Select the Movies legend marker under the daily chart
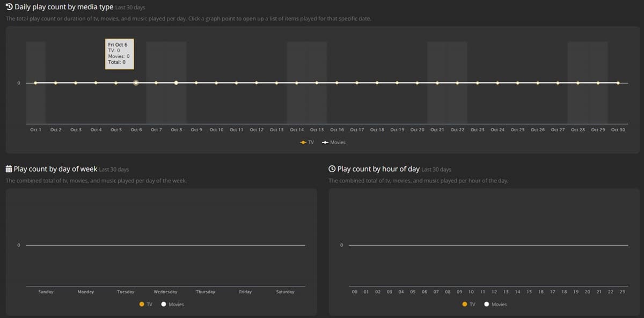The height and width of the screenshot is (318, 644). pyautogui.click(x=325, y=142)
